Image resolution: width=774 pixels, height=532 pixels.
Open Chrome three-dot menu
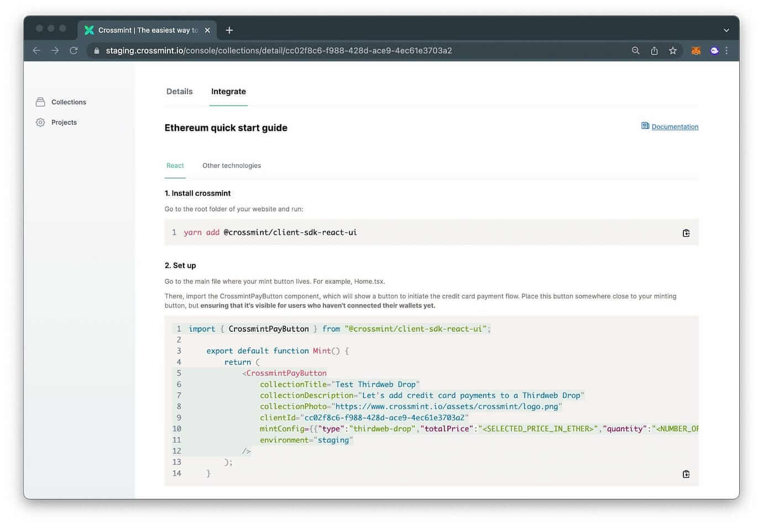[x=726, y=51]
